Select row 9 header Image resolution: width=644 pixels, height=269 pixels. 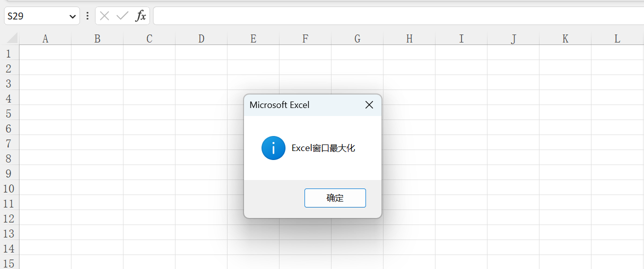(9, 173)
